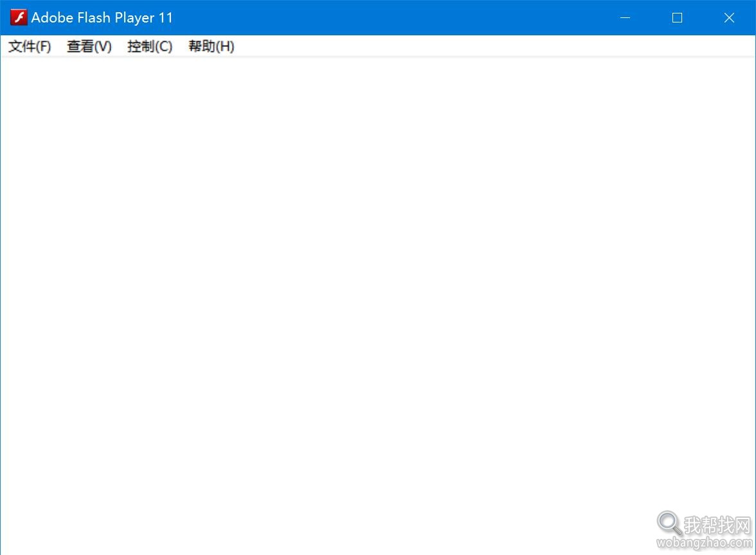
Task: Maximize the Adobe Flash Player window
Action: [678, 18]
